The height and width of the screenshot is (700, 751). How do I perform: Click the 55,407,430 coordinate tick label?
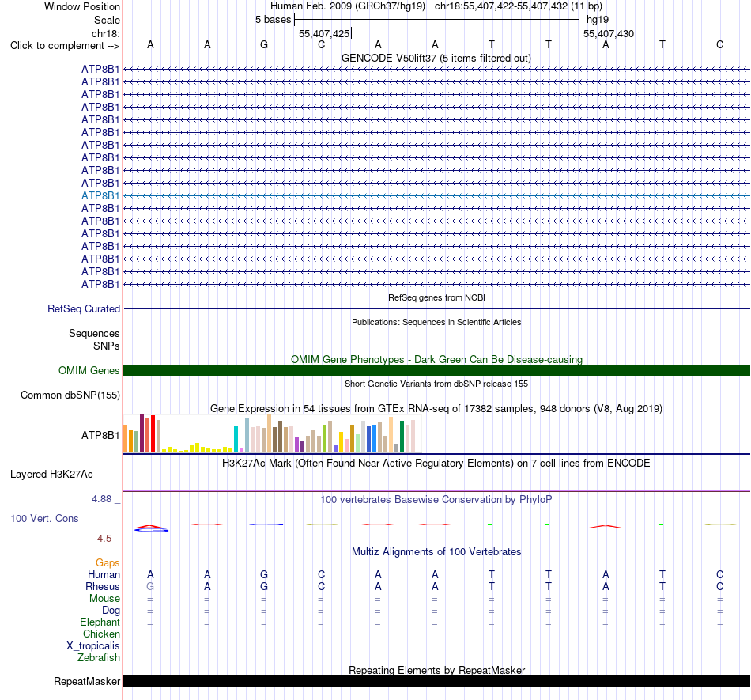[609, 33]
